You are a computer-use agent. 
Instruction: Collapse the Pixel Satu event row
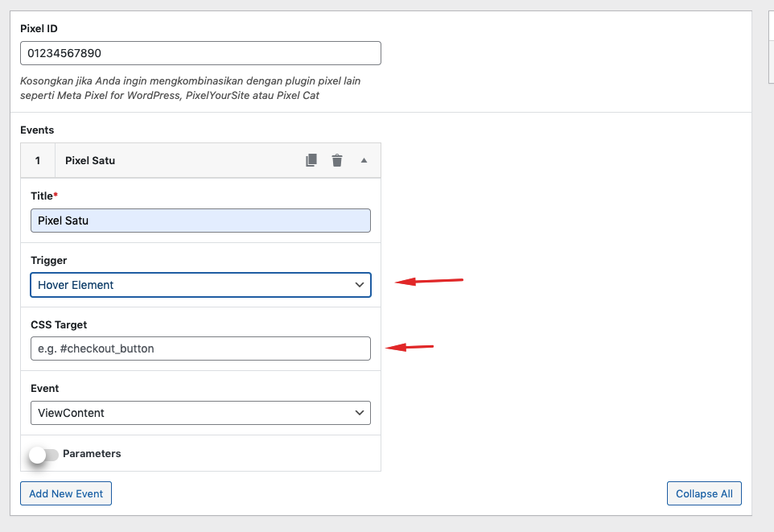coord(364,160)
